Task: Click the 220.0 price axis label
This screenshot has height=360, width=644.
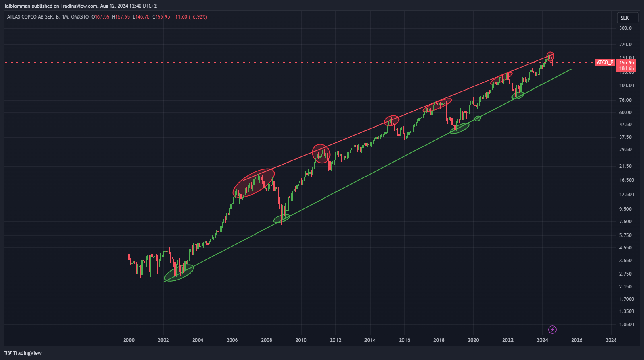Action: (x=625, y=45)
